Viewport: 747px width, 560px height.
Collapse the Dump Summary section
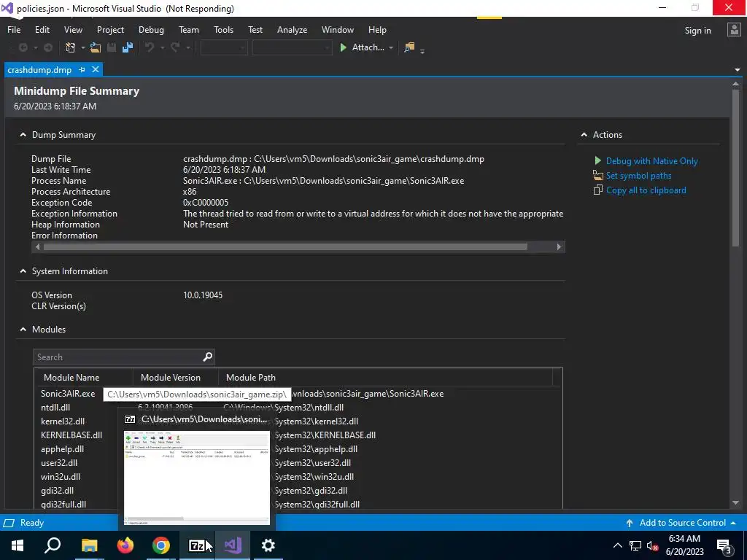click(23, 135)
